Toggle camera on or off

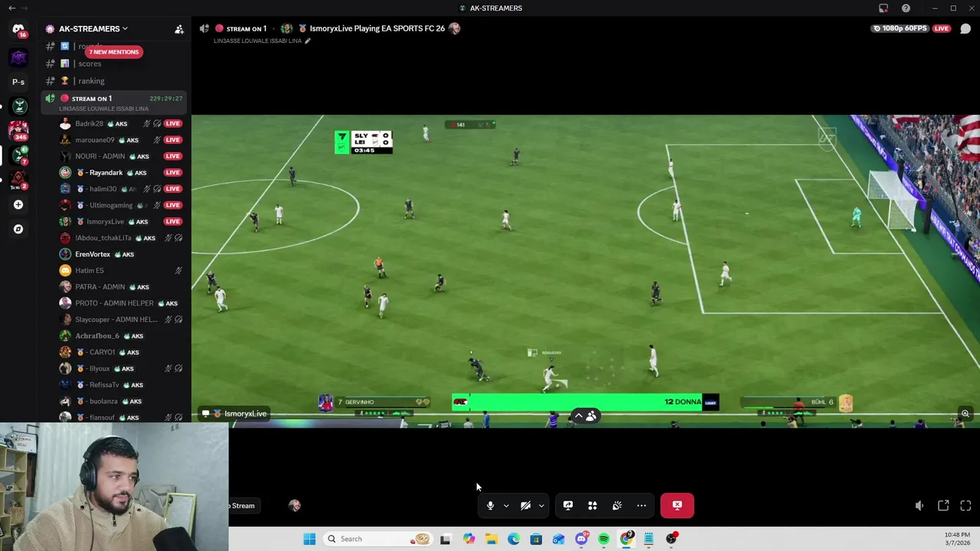tap(525, 505)
